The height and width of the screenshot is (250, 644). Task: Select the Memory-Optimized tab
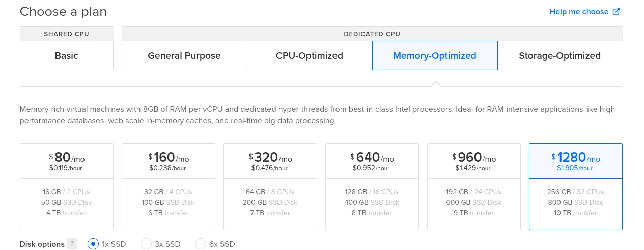(x=435, y=56)
